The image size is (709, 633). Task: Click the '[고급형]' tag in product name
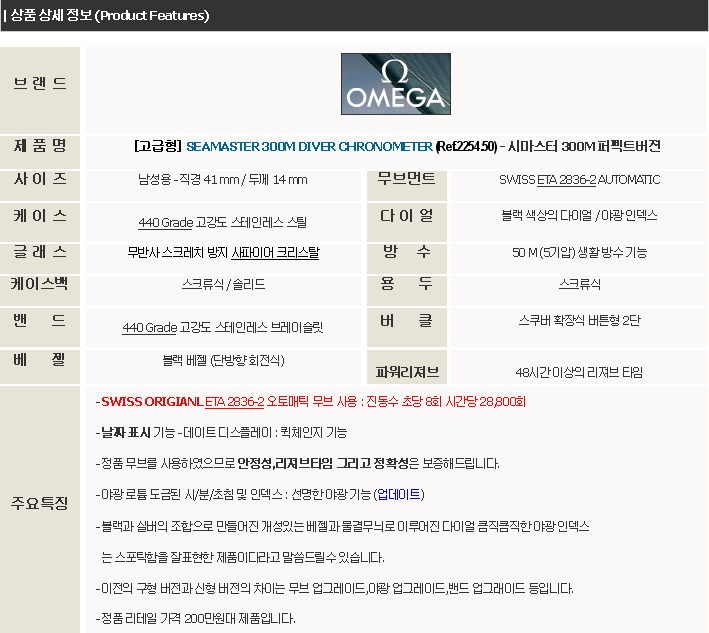[x=158, y=146]
